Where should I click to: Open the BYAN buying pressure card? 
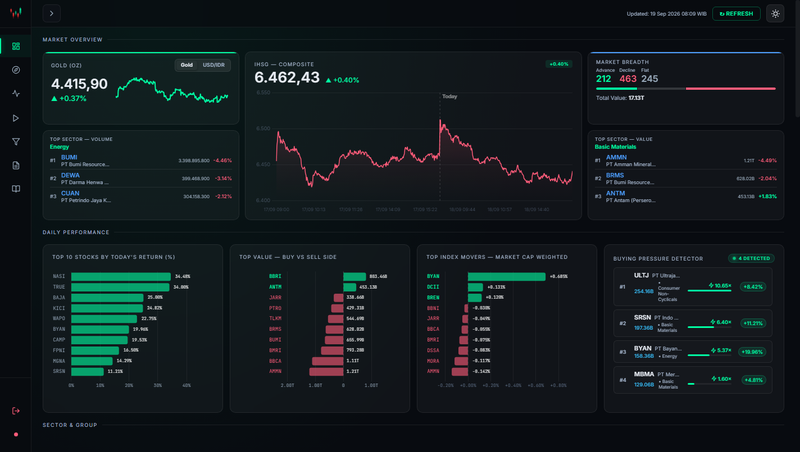tap(693, 352)
